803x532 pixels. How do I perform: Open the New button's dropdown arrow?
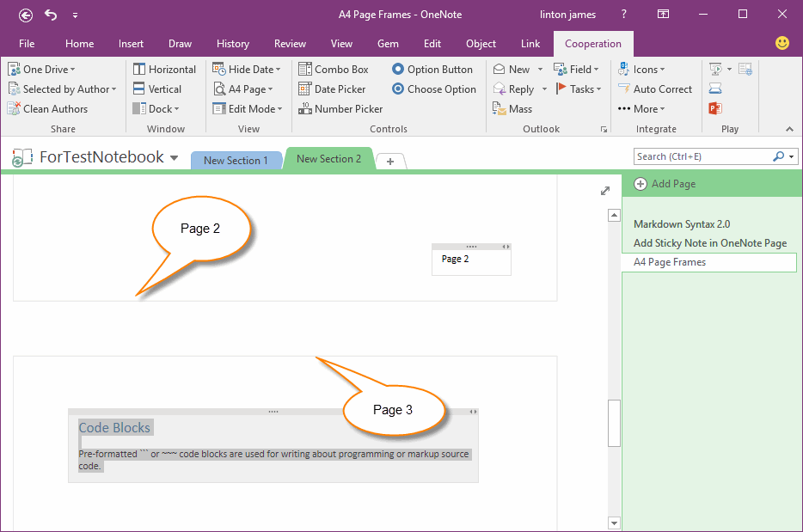coord(540,69)
